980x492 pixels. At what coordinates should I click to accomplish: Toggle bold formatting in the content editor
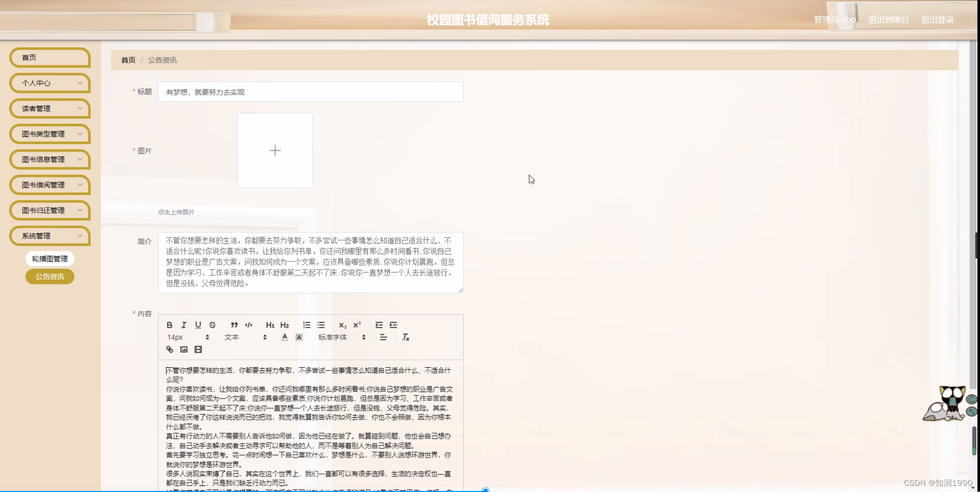(x=169, y=325)
